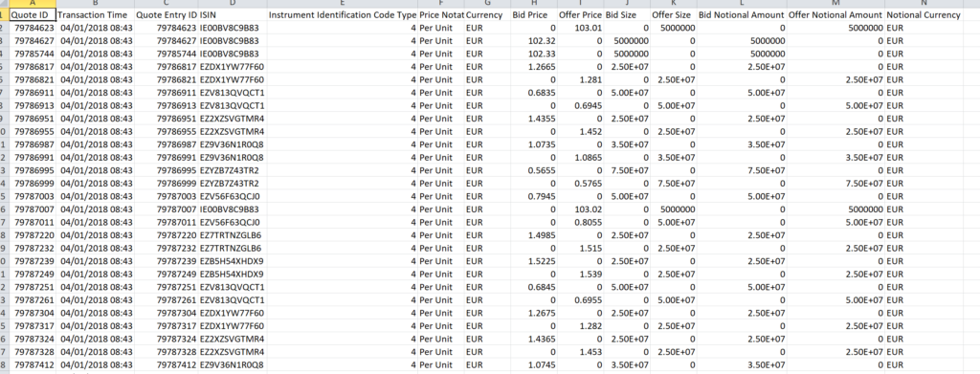Click the Quote ID header cell

pos(33,15)
